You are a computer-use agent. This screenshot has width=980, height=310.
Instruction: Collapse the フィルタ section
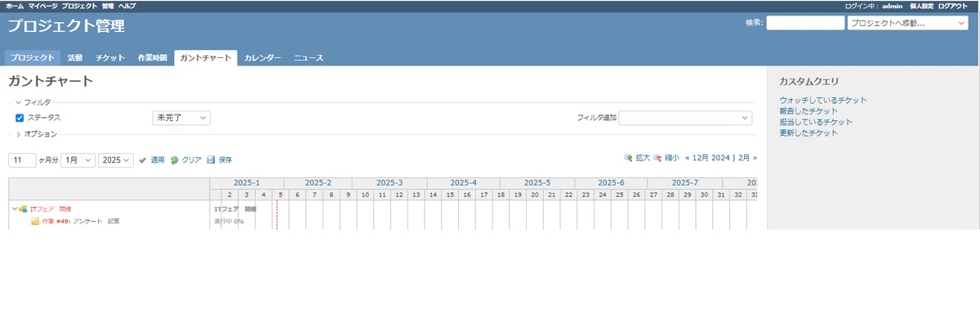(x=33, y=102)
